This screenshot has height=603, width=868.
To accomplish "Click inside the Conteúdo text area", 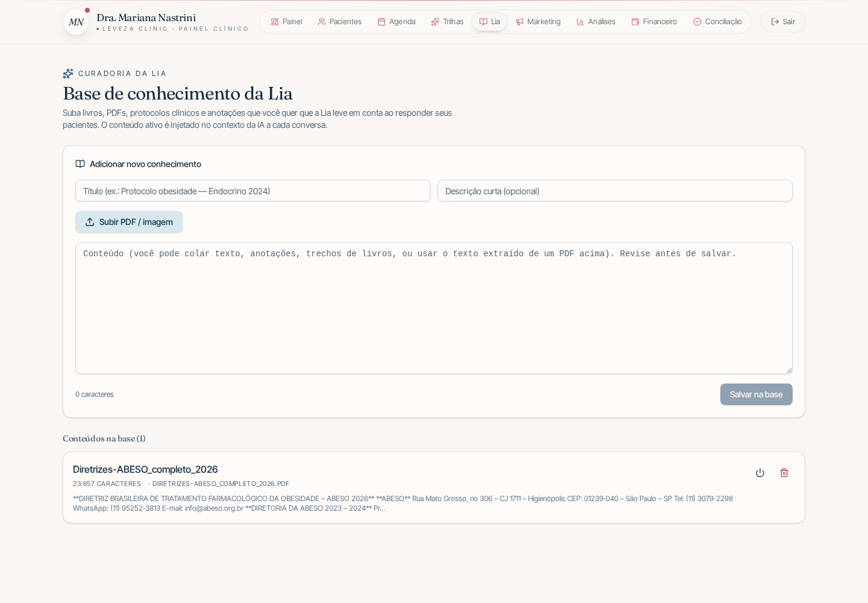I will [x=434, y=308].
